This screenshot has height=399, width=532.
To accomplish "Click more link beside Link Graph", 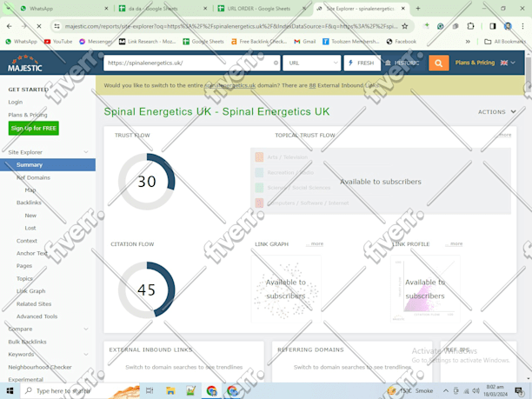I will [315, 244].
